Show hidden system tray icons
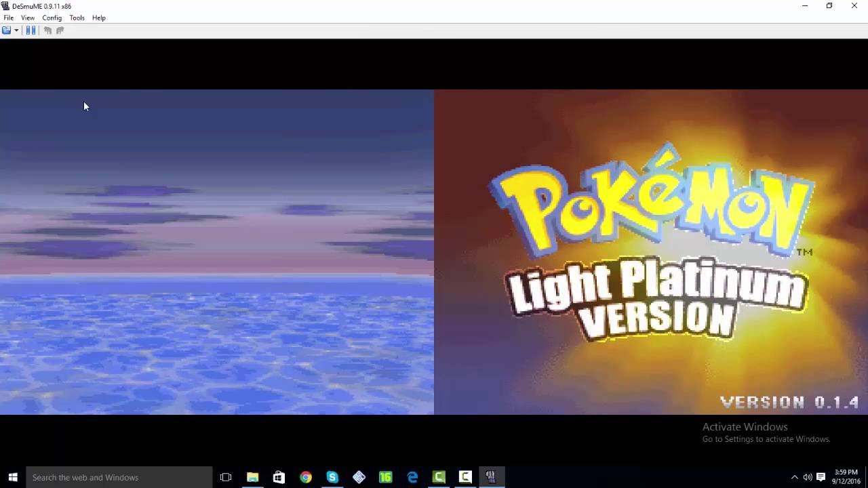This screenshot has height=488, width=868. click(x=795, y=477)
